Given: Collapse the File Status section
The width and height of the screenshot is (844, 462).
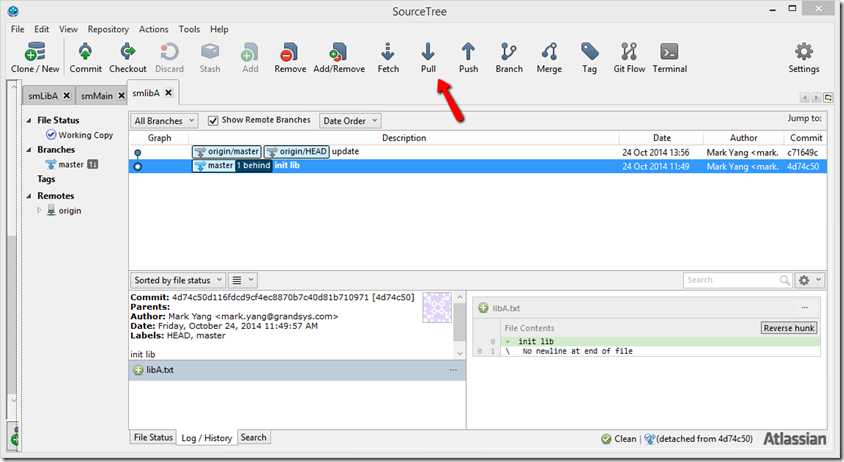Looking at the screenshot, I should click(29, 121).
